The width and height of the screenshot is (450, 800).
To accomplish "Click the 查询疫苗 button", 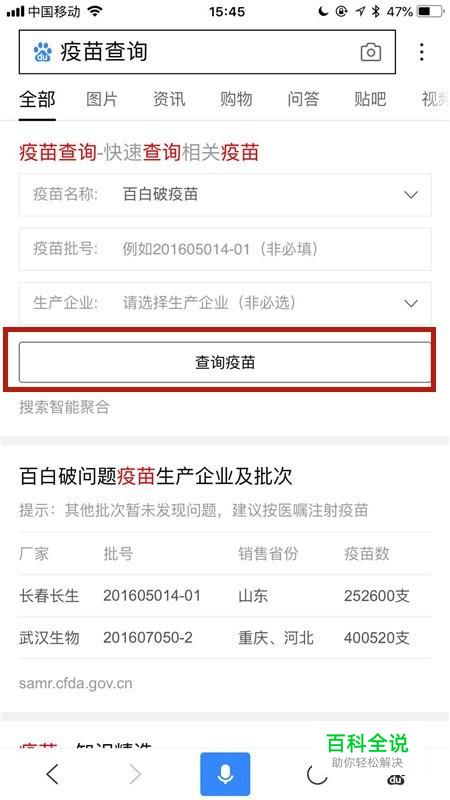I will [225, 362].
